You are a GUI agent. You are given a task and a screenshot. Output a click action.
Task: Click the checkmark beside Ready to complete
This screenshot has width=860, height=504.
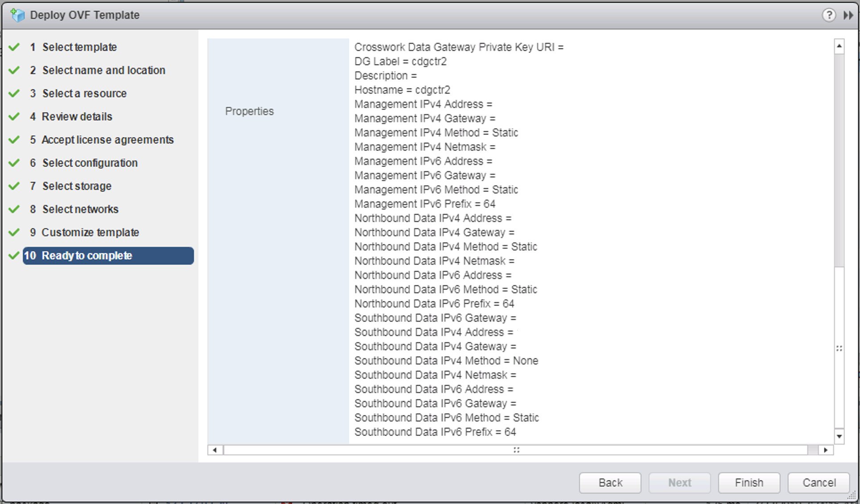[13, 255]
